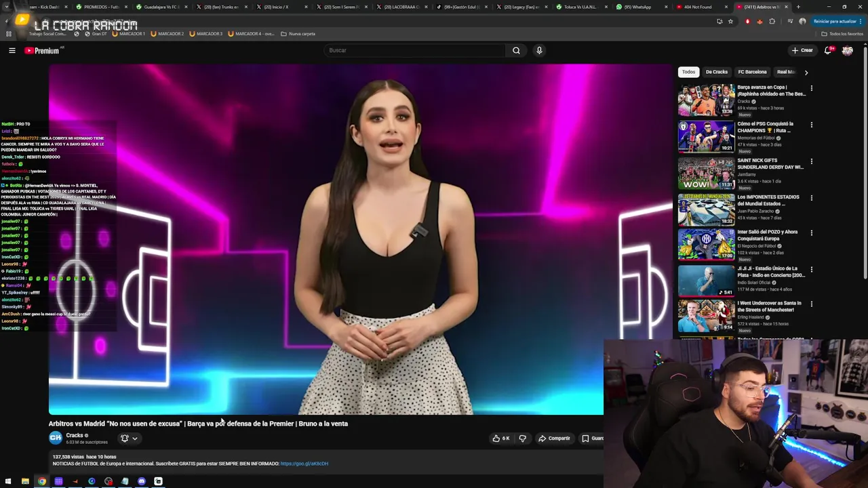This screenshot has width=868, height=488.
Task: Open options for 'Barça avanza en Copa' video
Action: 811,88
